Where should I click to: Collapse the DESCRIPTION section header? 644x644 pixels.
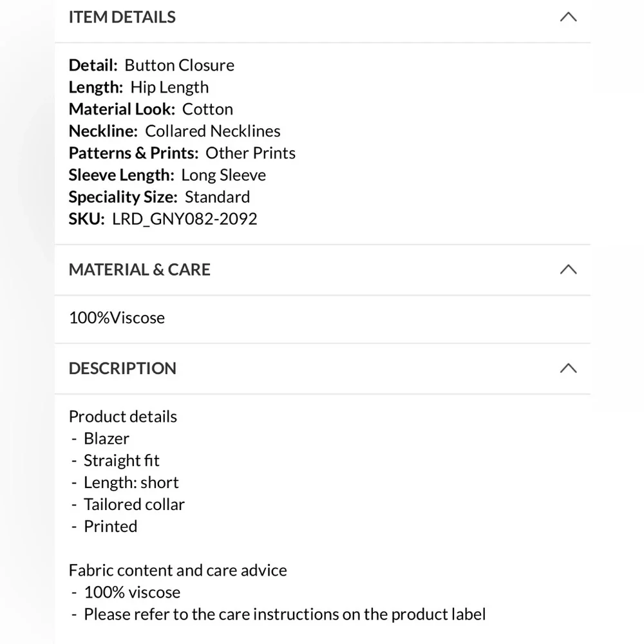click(122, 368)
